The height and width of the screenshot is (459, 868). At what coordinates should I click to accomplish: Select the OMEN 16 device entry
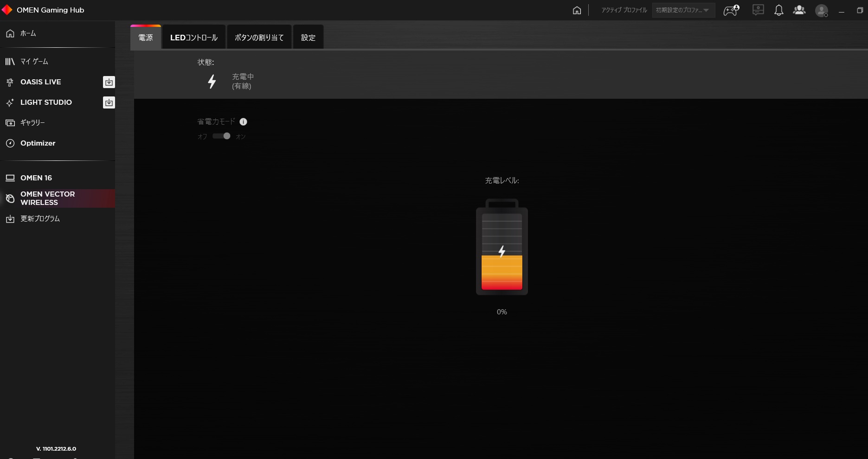click(58, 178)
